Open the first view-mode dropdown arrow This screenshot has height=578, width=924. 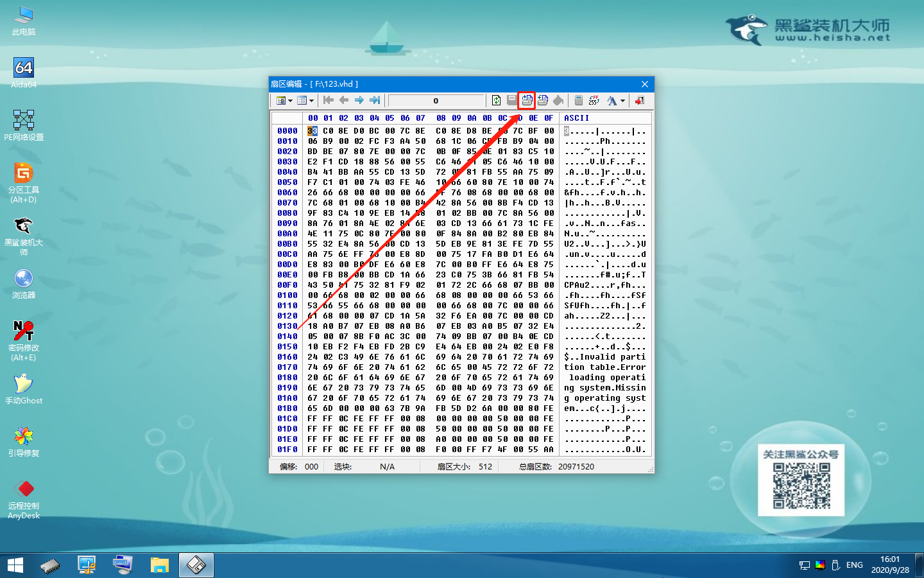290,101
